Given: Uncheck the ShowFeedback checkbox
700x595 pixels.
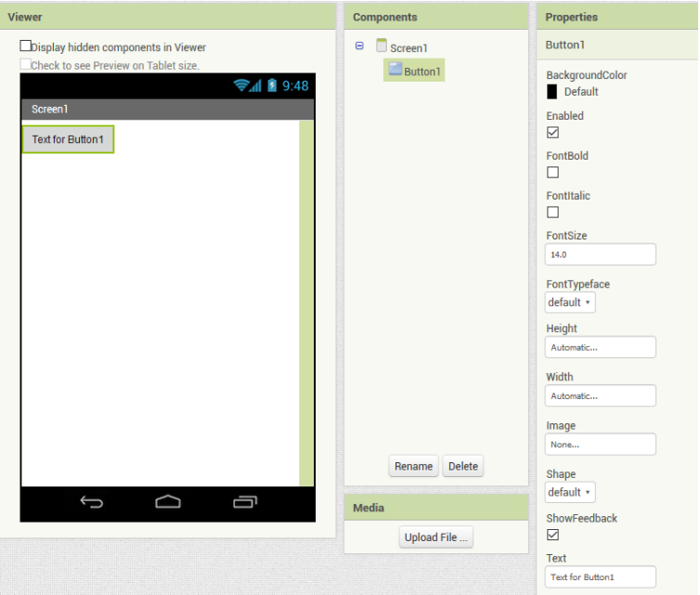Looking at the screenshot, I should coord(552,535).
